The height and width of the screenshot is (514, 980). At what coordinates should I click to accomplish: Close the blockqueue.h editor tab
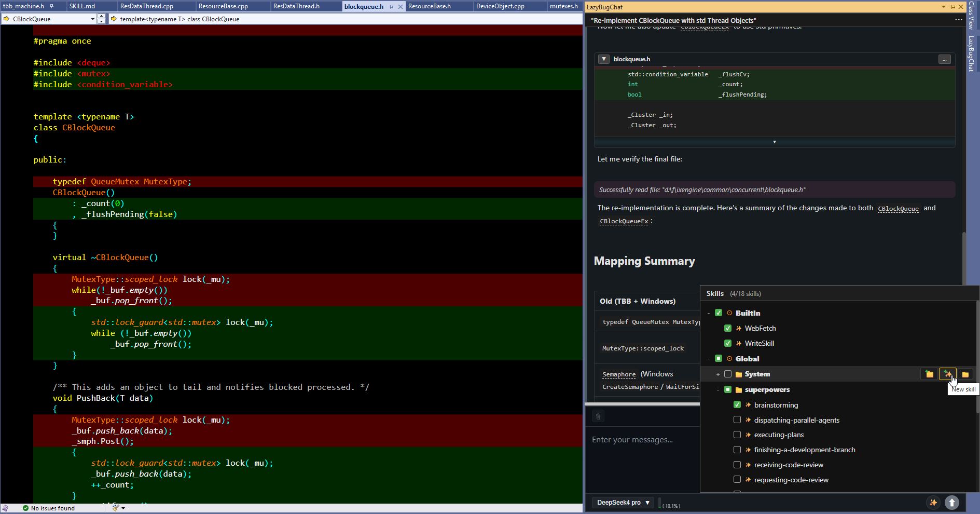pyautogui.click(x=401, y=7)
